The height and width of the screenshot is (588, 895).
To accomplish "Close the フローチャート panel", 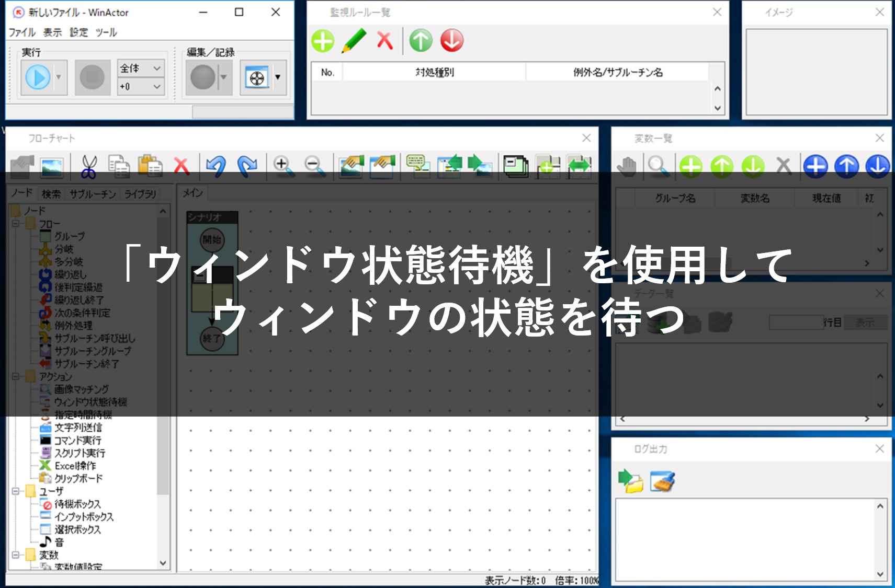I will point(586,138).
